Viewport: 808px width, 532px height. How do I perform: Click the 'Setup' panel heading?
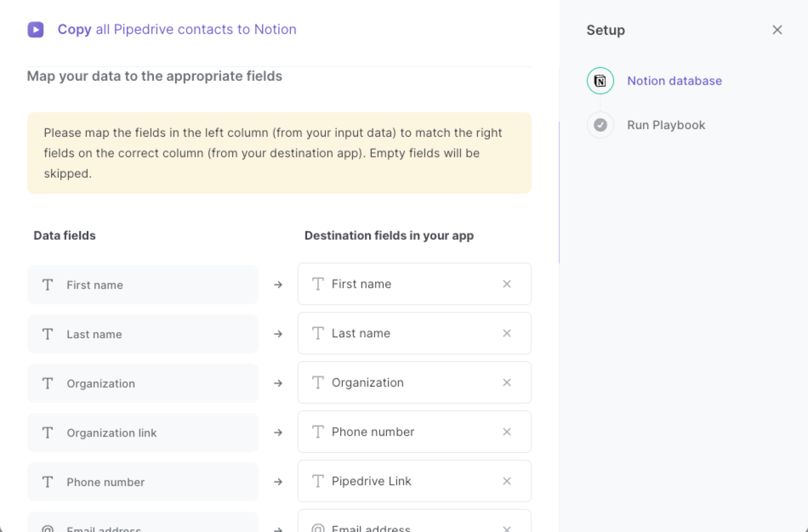click(x=605, y=30)
